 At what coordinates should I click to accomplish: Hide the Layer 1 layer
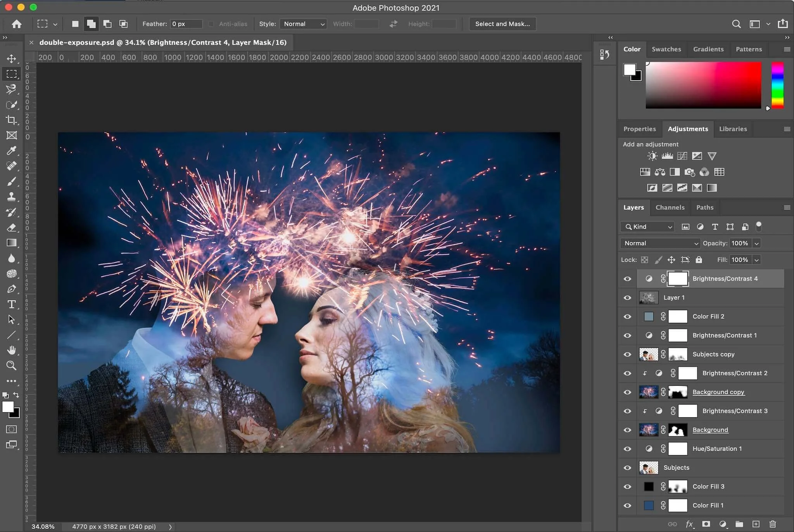627,298
